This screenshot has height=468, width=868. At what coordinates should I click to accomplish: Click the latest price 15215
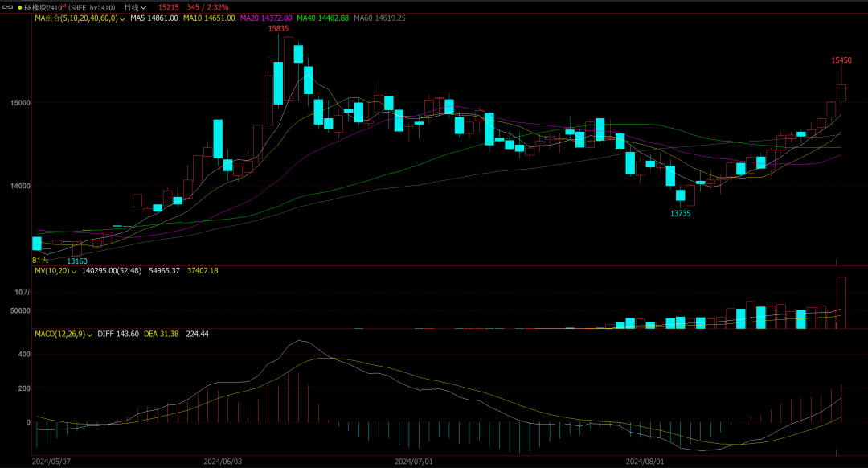tap(168, 8)
